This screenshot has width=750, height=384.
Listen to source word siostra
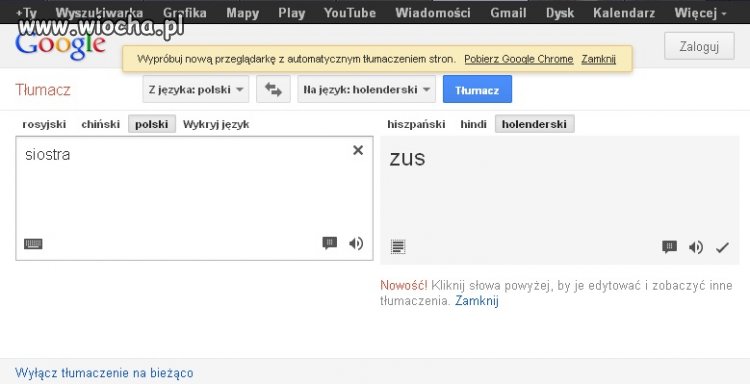[x=356, y=243]
